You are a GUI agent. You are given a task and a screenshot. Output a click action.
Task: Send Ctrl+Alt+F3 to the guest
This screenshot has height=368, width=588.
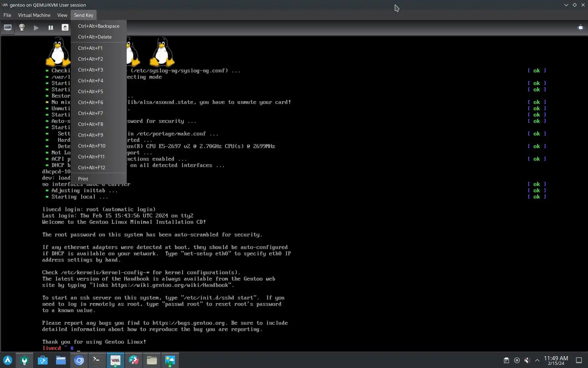99,70
